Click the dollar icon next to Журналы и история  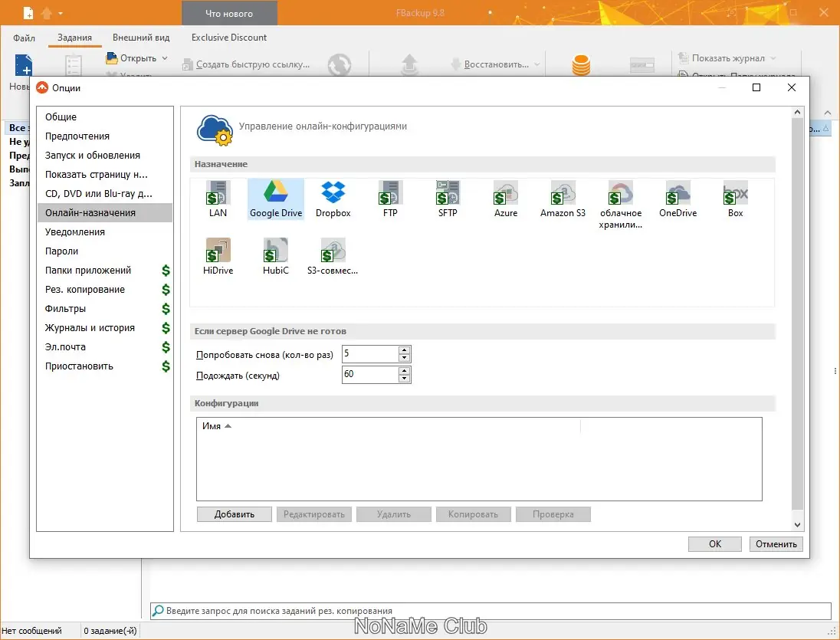pos(166,328)
